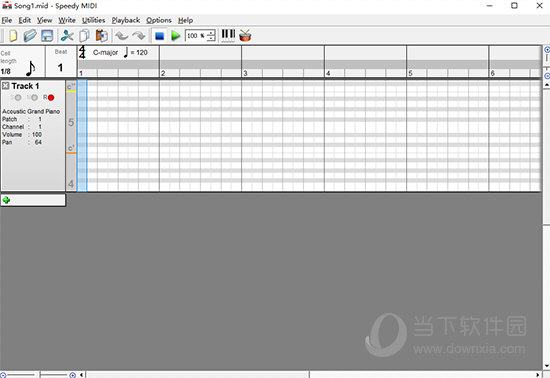Click the octave 5 label on piano strip
Image resolution: width=550 pixels, height=378 pixels.
[71, 122]
